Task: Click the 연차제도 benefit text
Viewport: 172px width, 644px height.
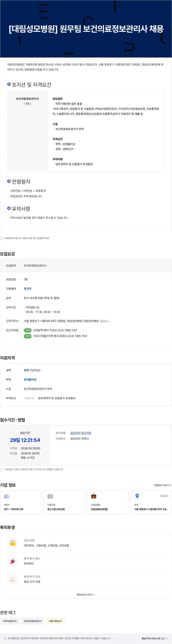Action: 29,564
